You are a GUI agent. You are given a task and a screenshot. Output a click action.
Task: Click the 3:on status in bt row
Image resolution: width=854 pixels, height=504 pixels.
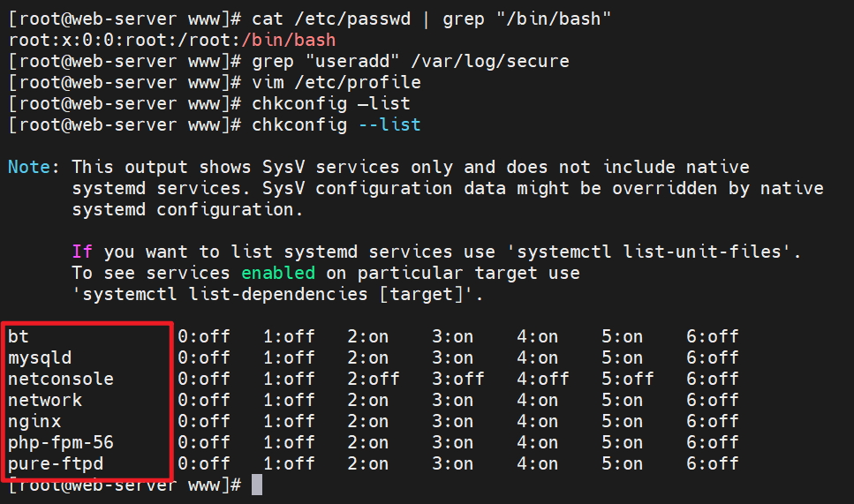452,336
